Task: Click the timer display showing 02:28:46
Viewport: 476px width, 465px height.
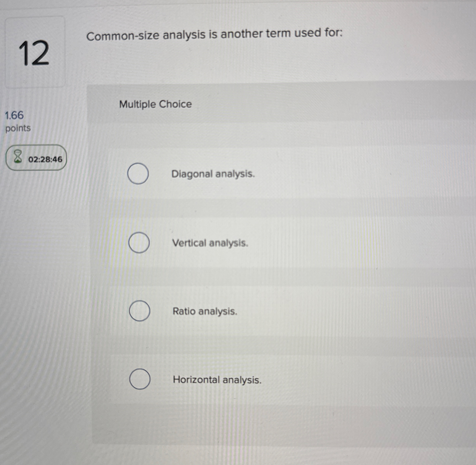Action: [45, 159]
